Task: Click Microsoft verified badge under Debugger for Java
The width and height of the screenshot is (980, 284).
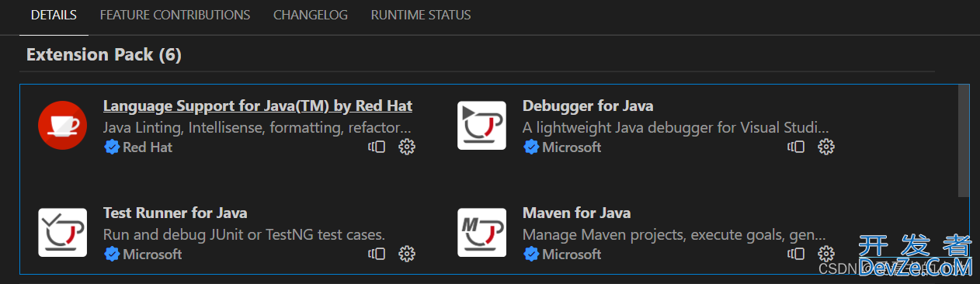Action: click(x=531, y=147)
